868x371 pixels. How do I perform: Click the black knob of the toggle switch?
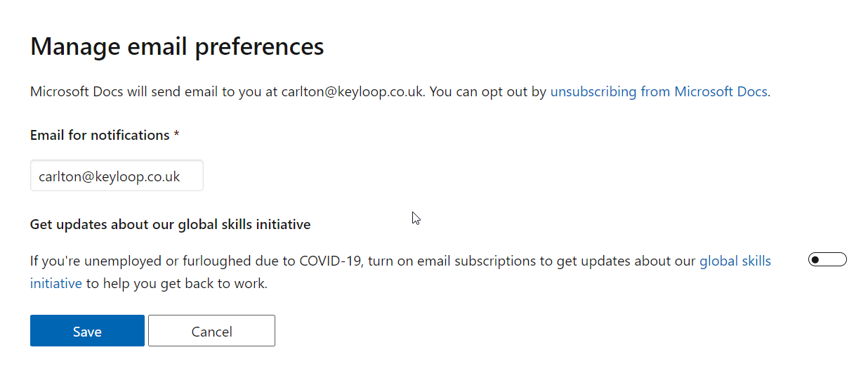click(815, 260)
